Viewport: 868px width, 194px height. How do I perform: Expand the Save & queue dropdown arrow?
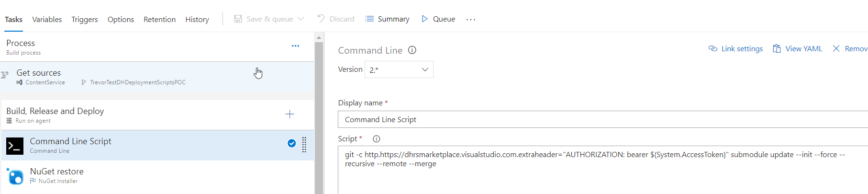301,19
